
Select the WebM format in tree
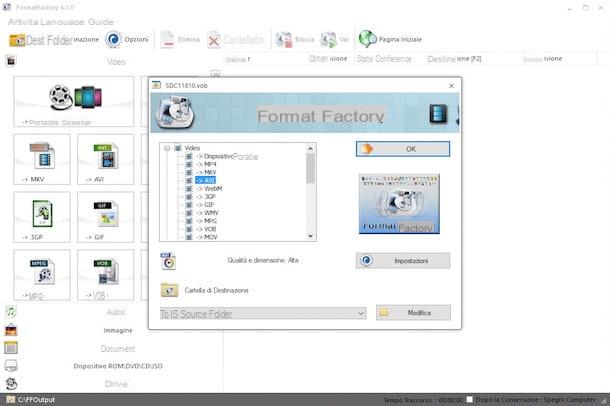click(209, 189)
